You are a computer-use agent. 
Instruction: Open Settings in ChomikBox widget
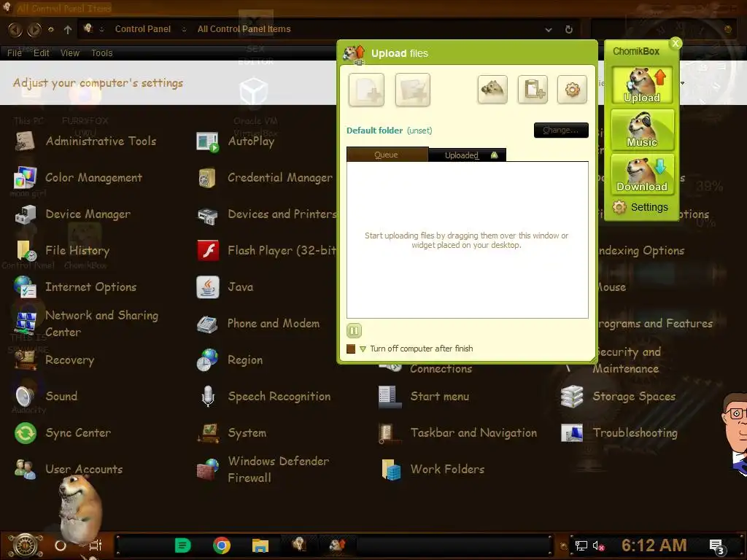[640, 207]
